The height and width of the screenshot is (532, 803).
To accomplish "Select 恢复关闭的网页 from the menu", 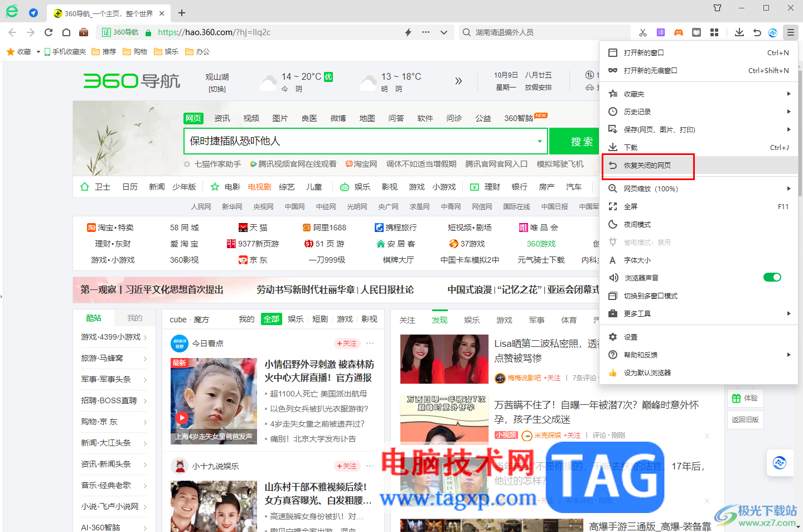I will point(648,165).
